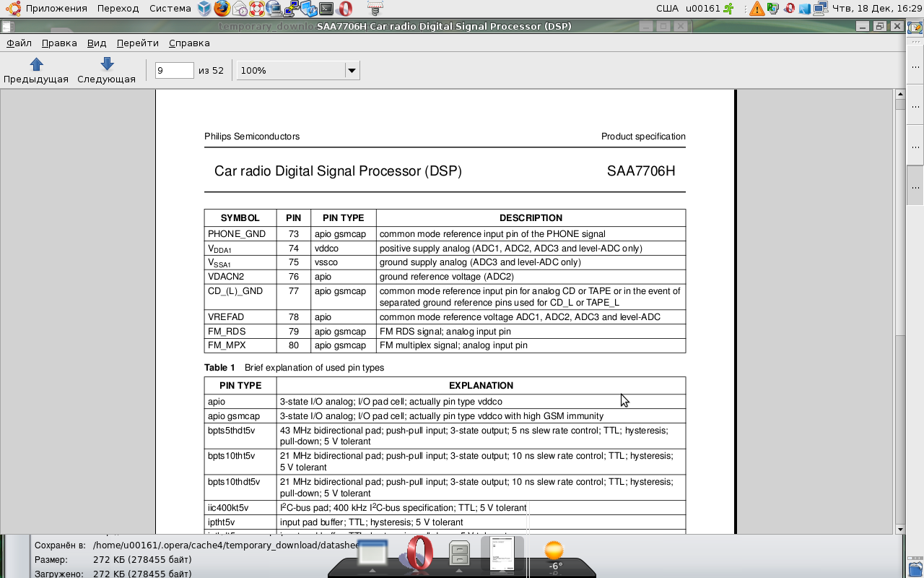Screen dimensions: 924x578
Task: Launch VirtualBox from the top panel
Action: [205, 9]
